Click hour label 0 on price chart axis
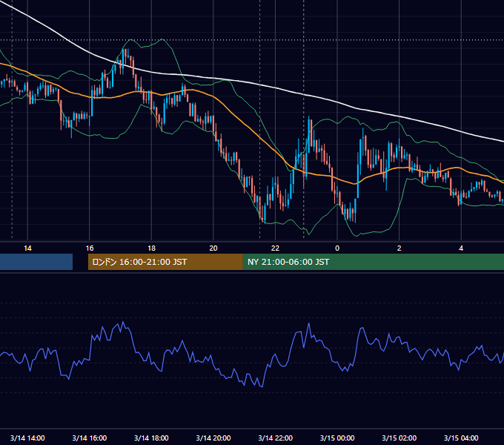The width and height of the screenshot is (504, 445). point(337,248)
